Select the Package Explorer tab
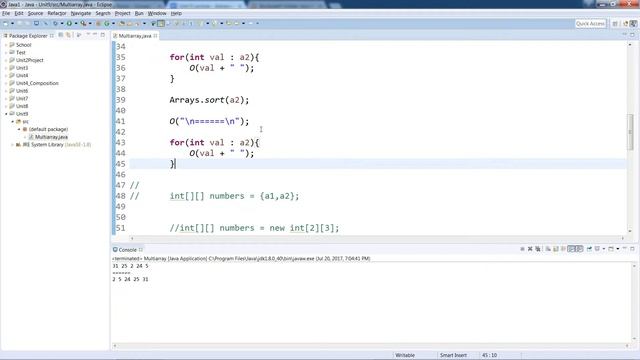The width and height of the screenshot is (640, 360). (28, 36)
